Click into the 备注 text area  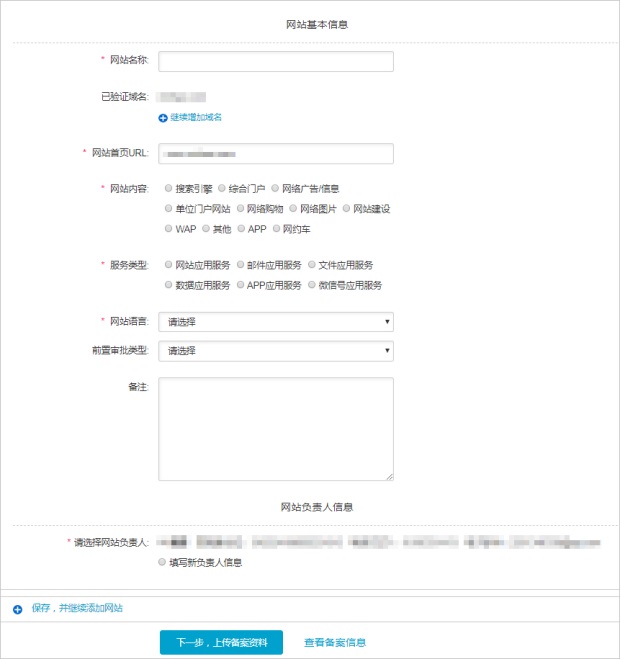[x=275, y=428]
